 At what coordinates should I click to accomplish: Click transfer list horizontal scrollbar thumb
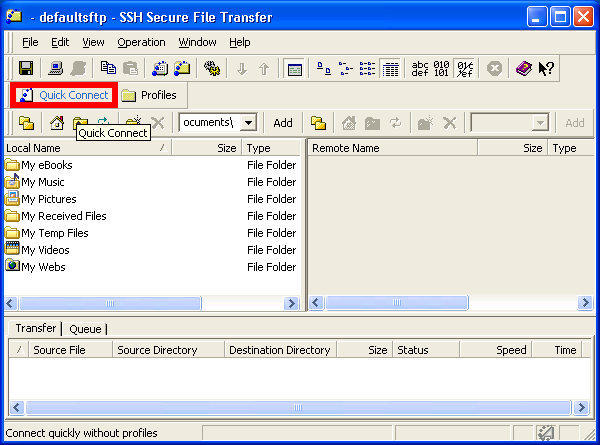(x=298, y=408)
